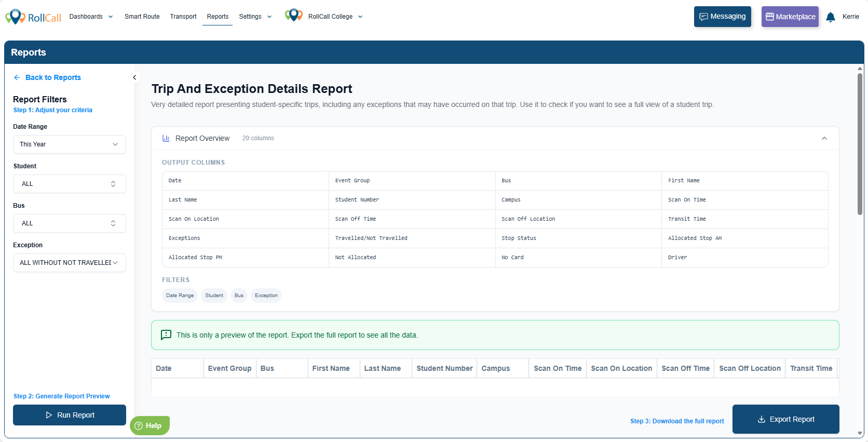868x442 pixels.
Task: Collapse the filters sidebar with chevron
Action: coord(134,77)
